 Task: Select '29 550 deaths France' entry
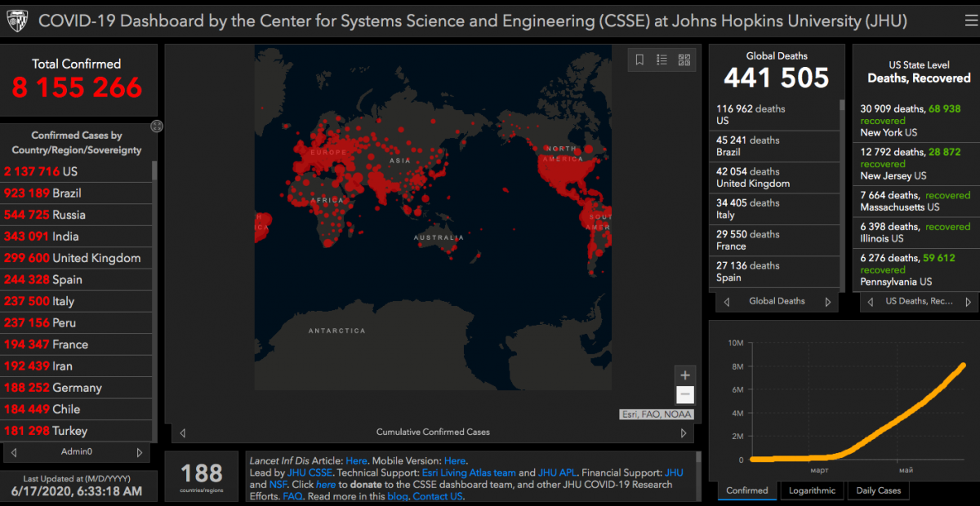(x=774, y=240)
